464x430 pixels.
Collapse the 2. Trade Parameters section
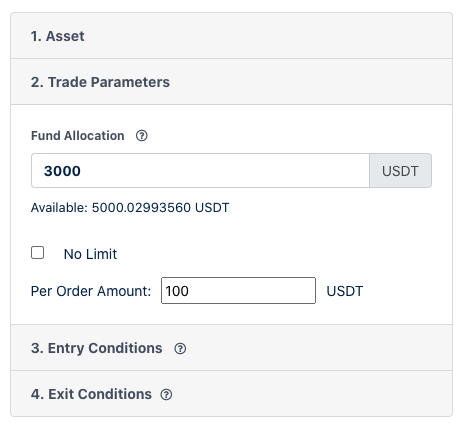coord(231,82)
